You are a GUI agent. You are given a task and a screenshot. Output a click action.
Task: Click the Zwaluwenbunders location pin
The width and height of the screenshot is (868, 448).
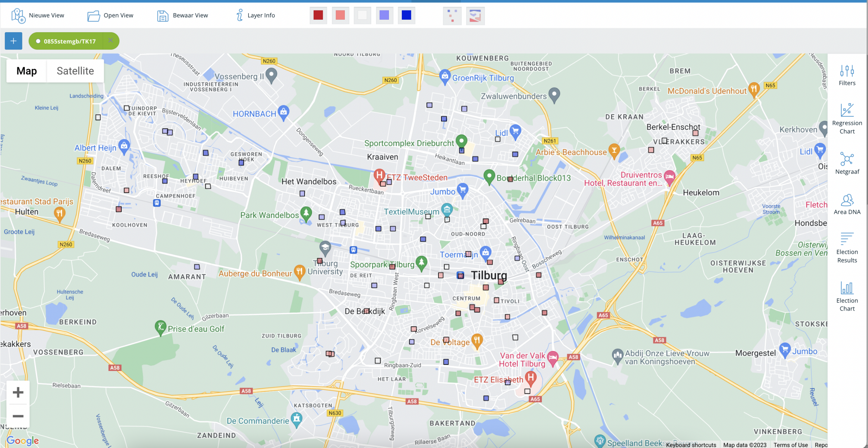(554, 95)
